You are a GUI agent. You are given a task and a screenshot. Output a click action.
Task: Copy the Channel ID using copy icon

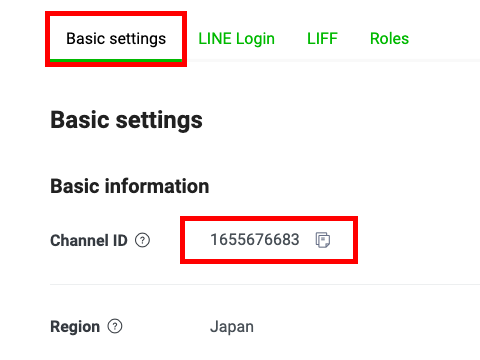323,240
